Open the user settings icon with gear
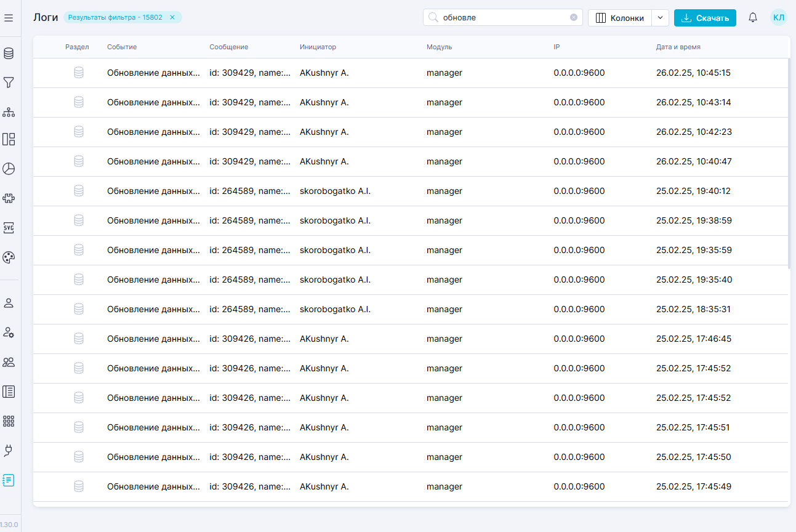 pos(9,332)
